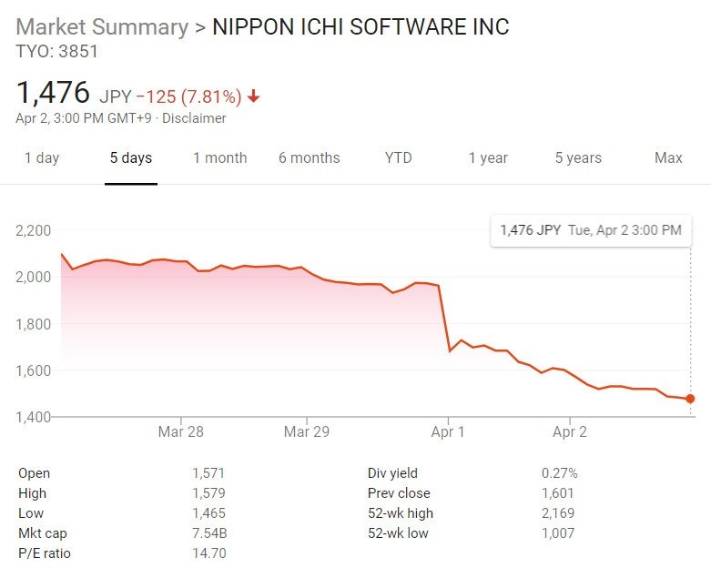Click the Mar 28 date label

180,431
